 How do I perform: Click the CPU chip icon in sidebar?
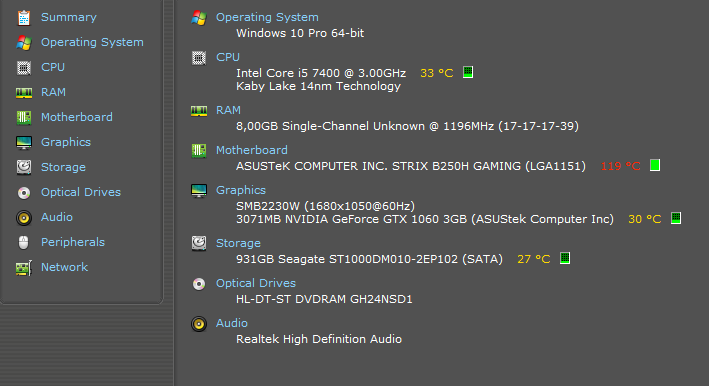(24, 68)
